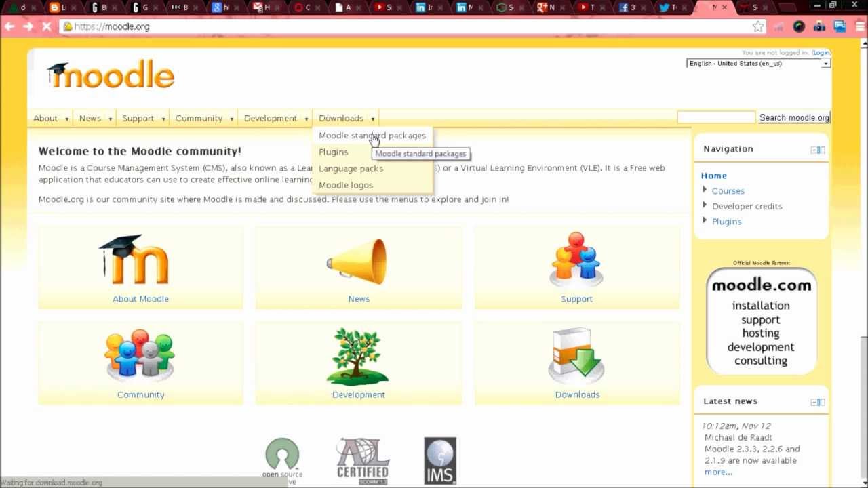Open the Community text link below icon
This screenshot has height=488, width=868.
tap(140, 394)
